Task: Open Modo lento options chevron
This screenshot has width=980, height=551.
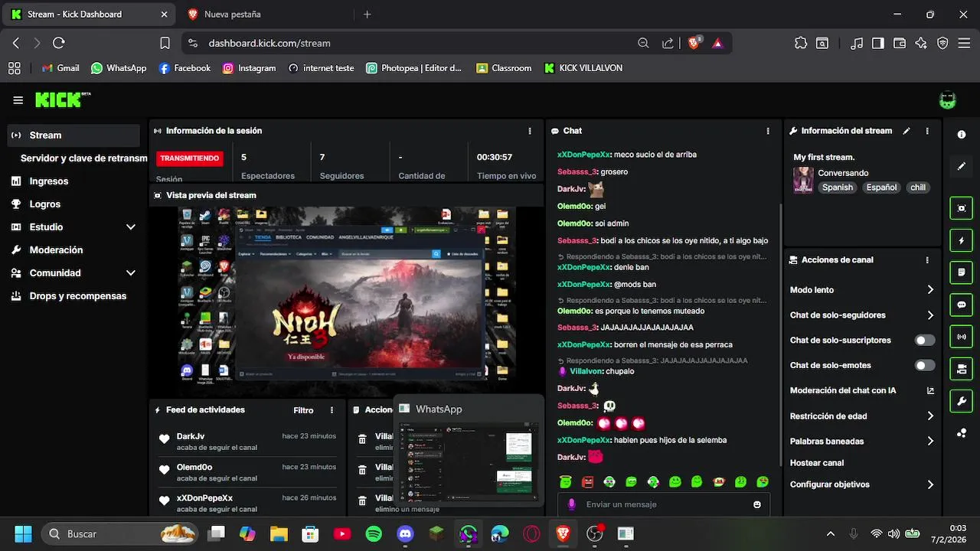Action: 930,290
